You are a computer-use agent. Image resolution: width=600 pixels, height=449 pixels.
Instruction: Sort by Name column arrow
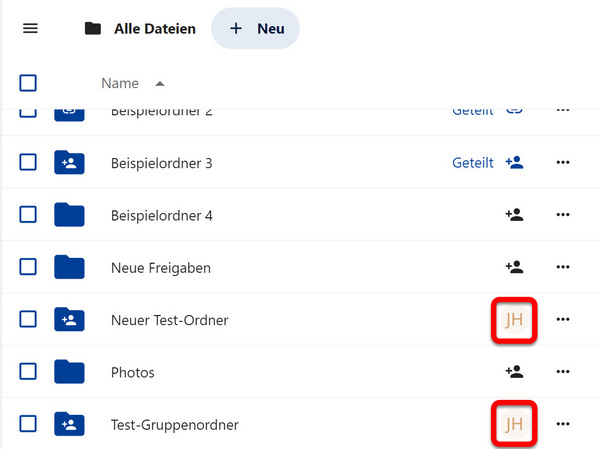tap(160, 84)
